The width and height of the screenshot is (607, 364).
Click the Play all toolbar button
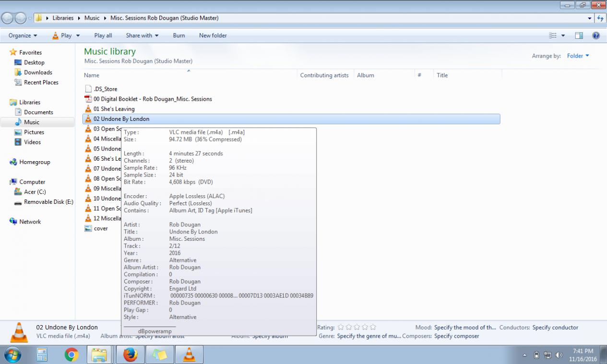click(x=103, y=35)
